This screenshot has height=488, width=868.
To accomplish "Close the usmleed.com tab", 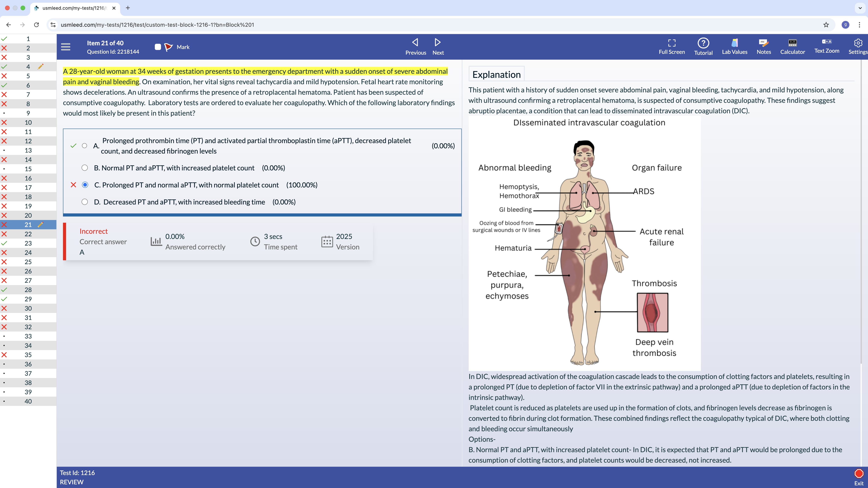I will click(114, 8).
